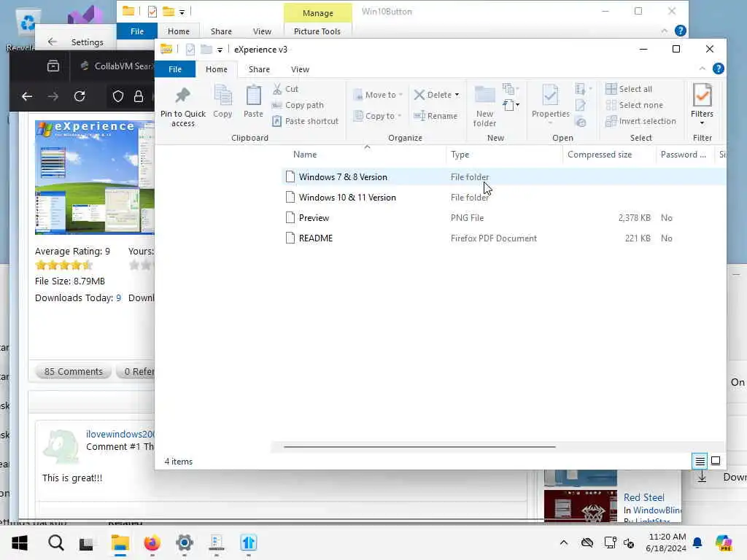747x560 pixels.
Task: Click browser back arrow
Action: (27, 96)
